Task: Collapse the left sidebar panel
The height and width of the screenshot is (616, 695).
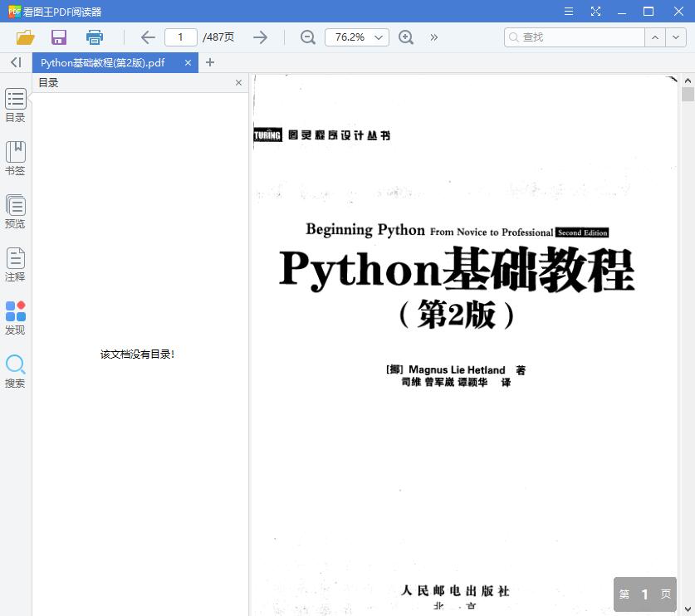Action: tap(16, 62)
